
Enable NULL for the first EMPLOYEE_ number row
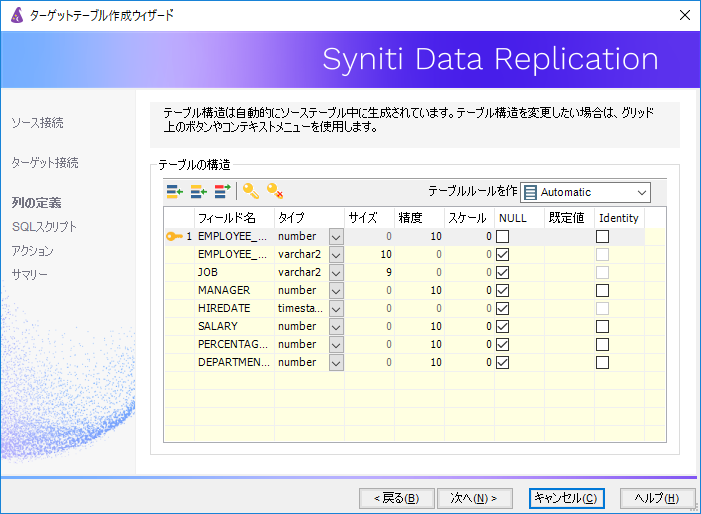[x=503, y=236]
